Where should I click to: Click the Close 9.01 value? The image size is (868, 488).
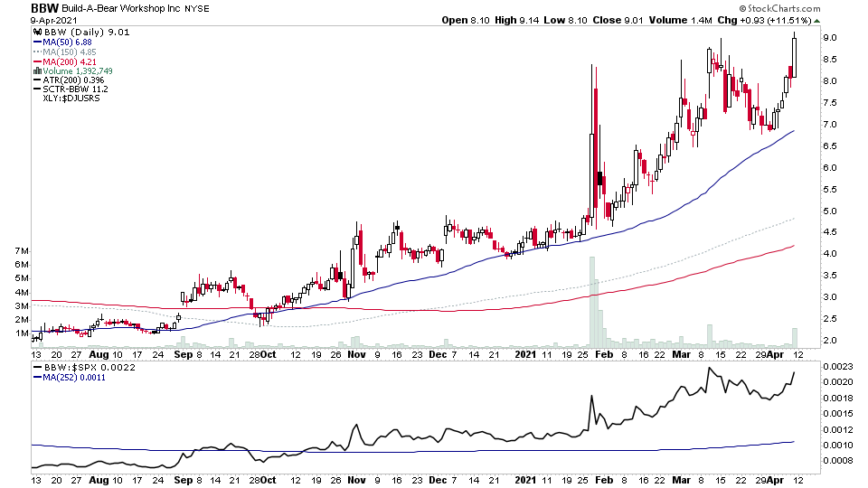pyautogui.click(x=618, y=20)
